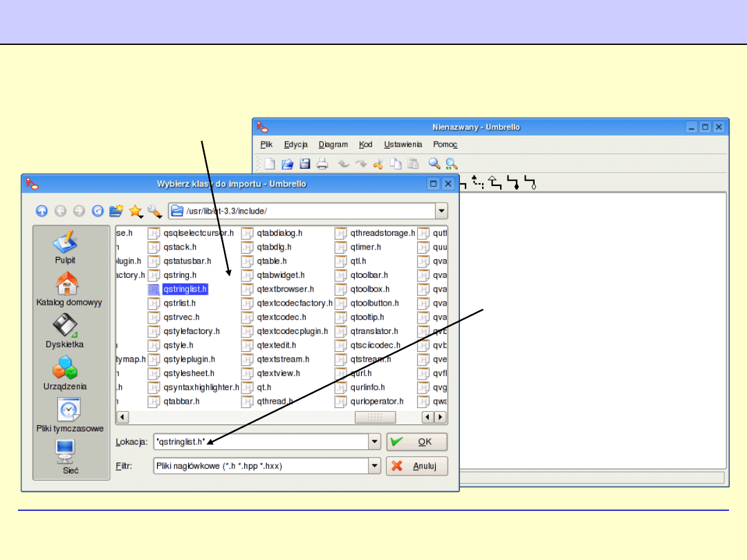Select Dyskietka in the places sidebar
Image resolution: width=747 pixels, height=560 pixels.
(65, 330)
